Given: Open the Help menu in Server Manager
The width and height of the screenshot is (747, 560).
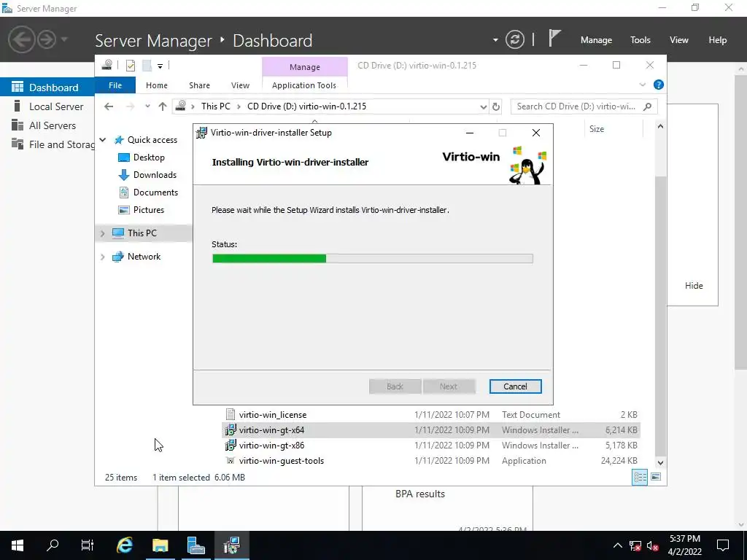Looking at the screenshot, I should 718,40.
